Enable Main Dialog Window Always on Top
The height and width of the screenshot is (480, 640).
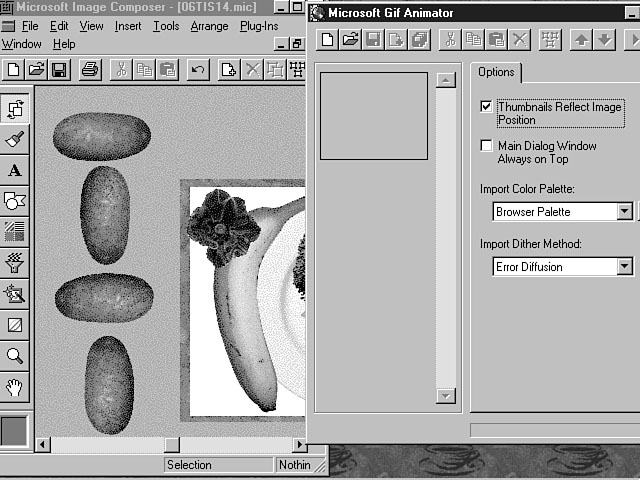pyautogui.click(x=487, y=146)
